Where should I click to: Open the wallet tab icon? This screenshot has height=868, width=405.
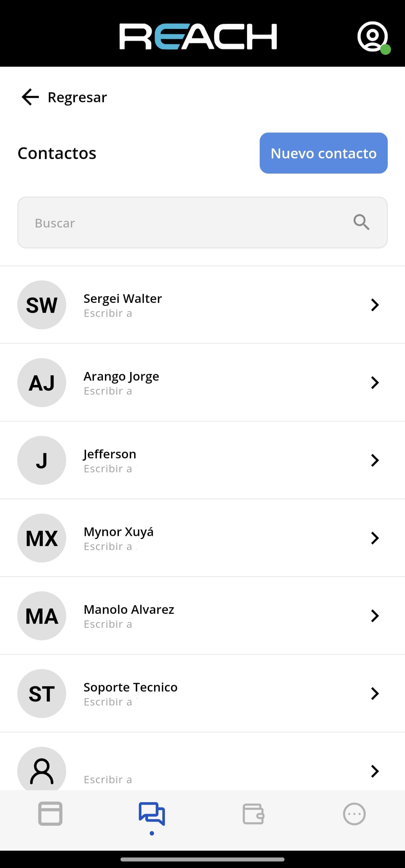pos(253,814)
